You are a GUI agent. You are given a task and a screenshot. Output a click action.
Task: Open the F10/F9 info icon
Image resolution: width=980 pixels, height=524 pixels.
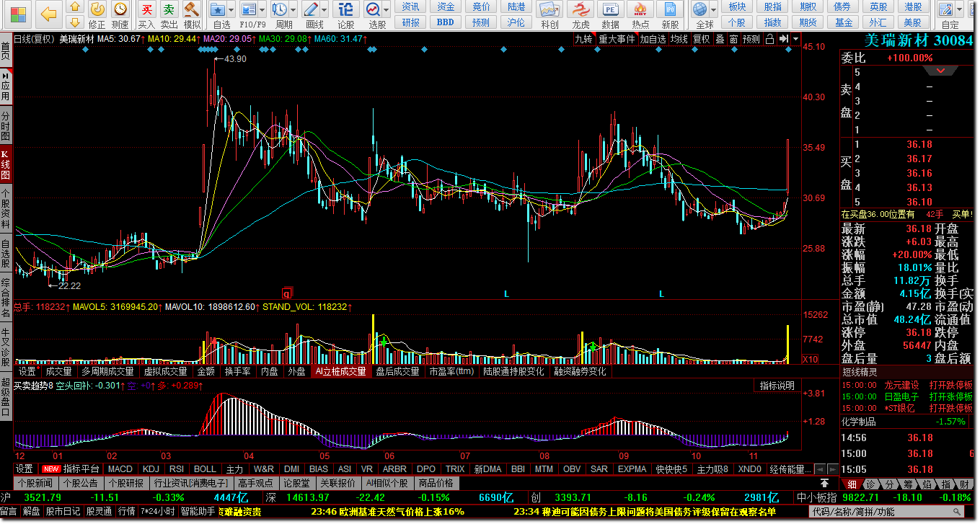[x=249, y=9]
